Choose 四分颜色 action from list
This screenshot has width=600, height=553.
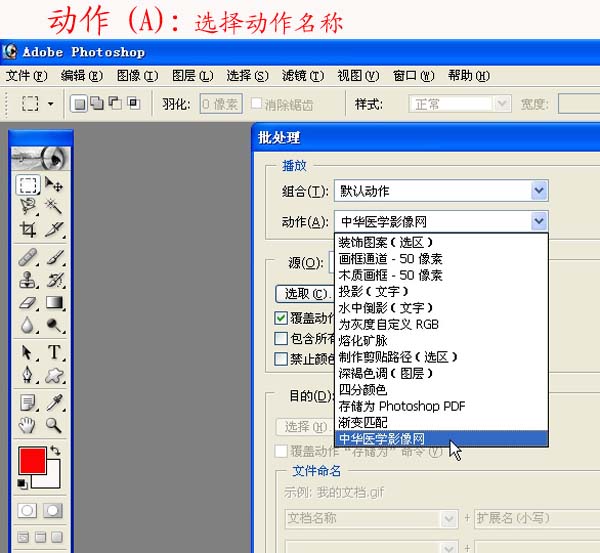tap(442, 390)
